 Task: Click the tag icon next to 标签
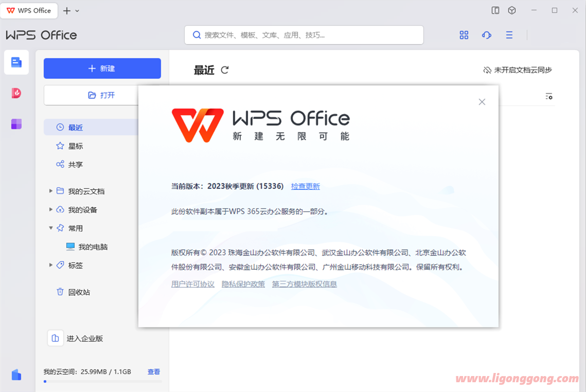click(x=60, y=265)
